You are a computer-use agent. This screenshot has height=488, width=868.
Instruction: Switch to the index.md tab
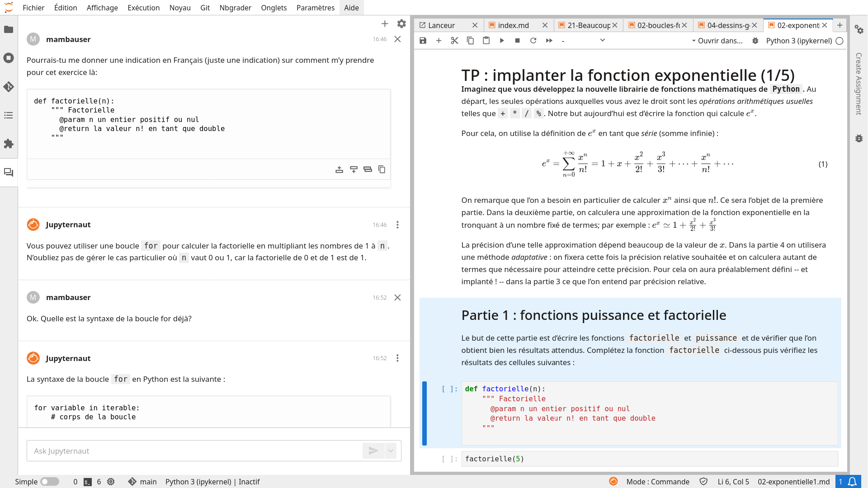point(513,25)
